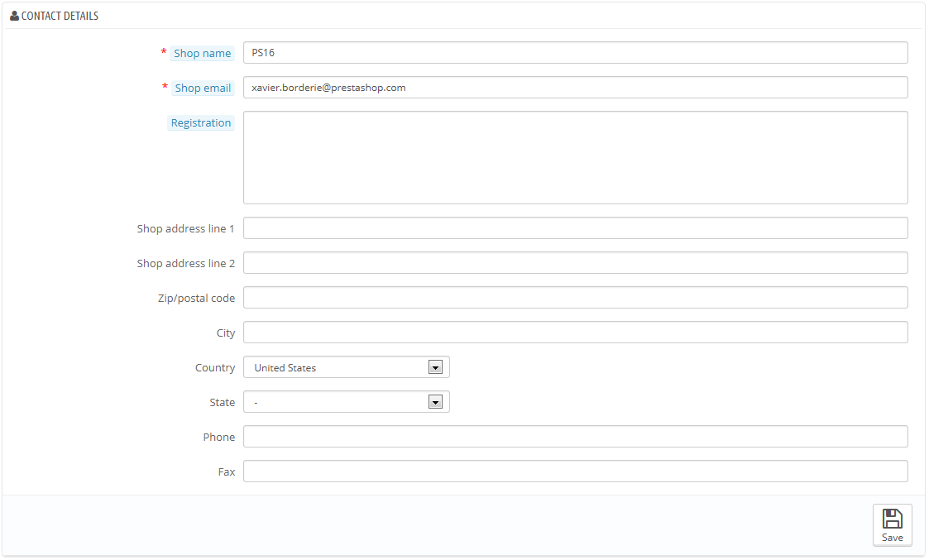
Task: Open the State dropdown
Action: [x=347, y=402]
